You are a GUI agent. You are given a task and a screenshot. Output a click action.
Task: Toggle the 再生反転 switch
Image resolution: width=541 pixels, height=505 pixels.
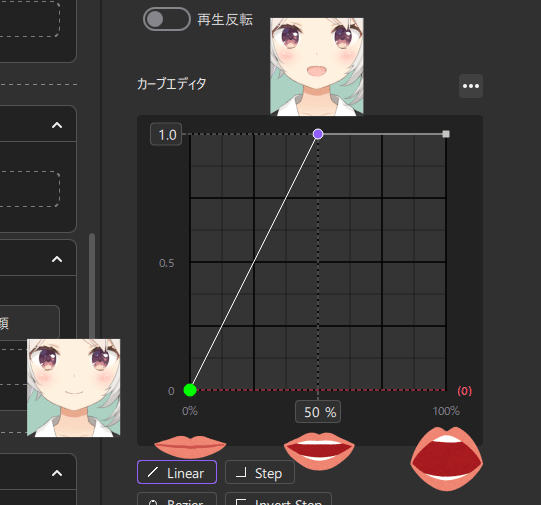(167, 19)
